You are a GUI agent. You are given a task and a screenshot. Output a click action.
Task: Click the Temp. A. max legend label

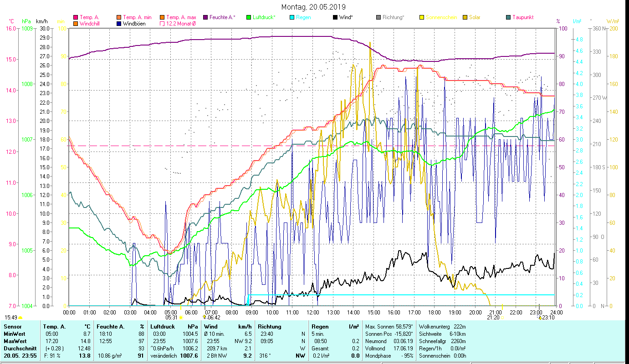point(181,17)
